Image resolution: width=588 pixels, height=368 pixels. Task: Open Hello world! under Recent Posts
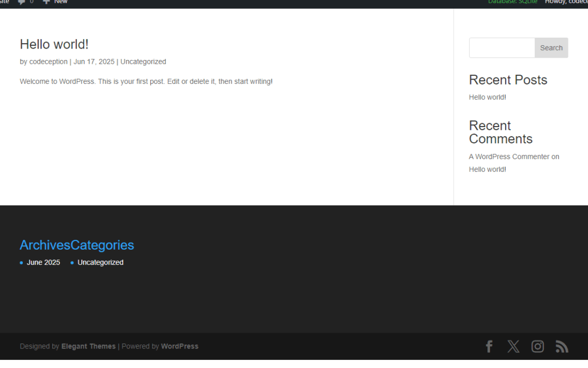pos(487,97)
